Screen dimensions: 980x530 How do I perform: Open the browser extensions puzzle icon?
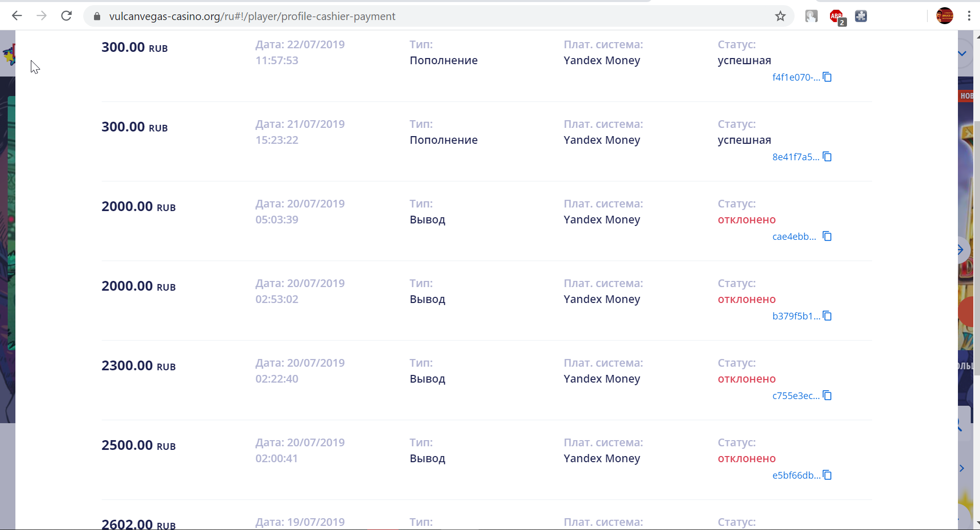861,16
